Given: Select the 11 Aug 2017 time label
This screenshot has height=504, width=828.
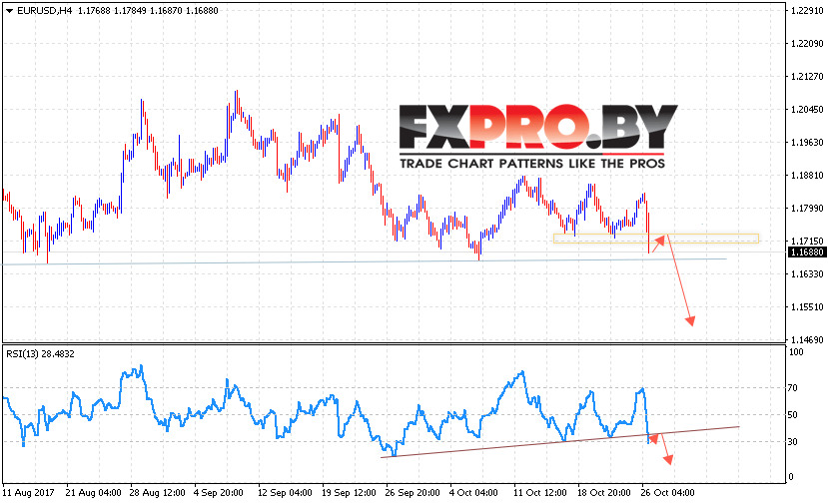Looking at the screenshot, I should (x=29, y=492).
